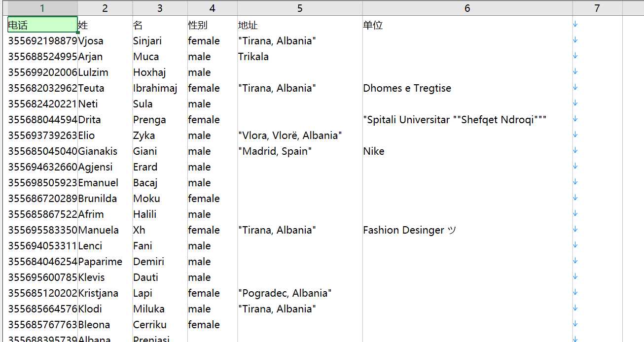Select column 2 header
This screenshot has width=644, height=342.
pyautogui.click(x=105, y=8)
